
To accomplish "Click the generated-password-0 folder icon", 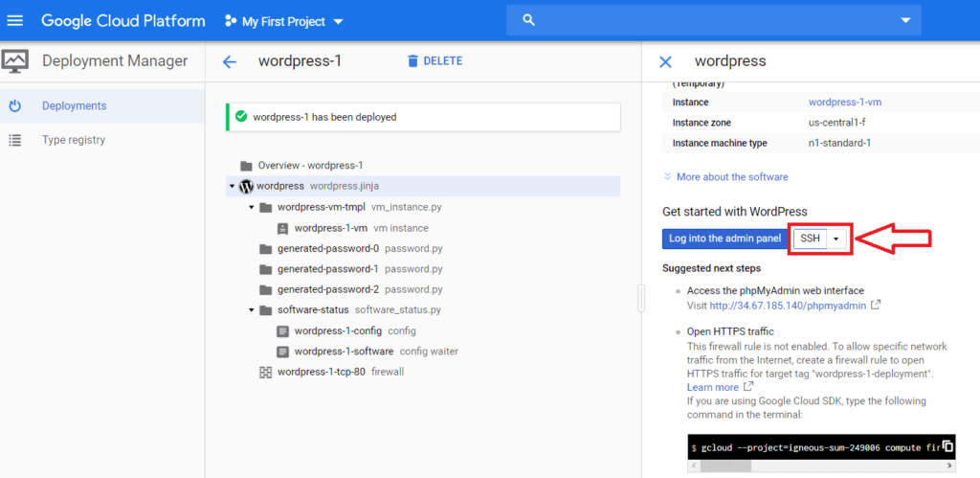I will [266, 248].
